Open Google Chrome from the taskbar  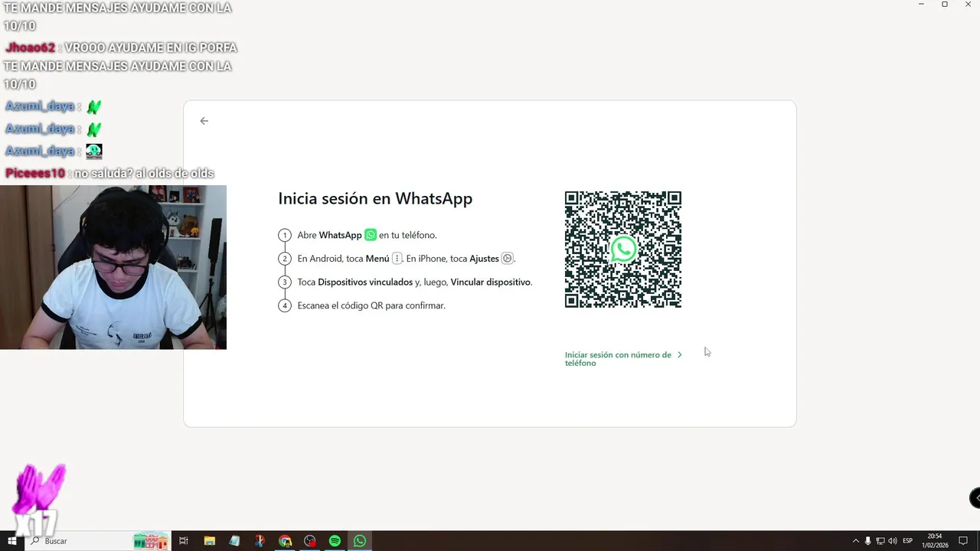tap(285, 541)
